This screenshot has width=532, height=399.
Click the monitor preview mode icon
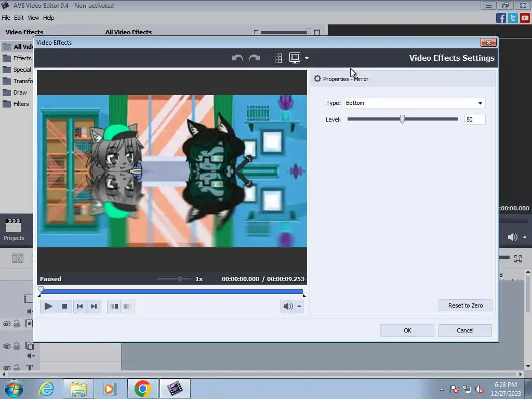click(x=295, y=58)
